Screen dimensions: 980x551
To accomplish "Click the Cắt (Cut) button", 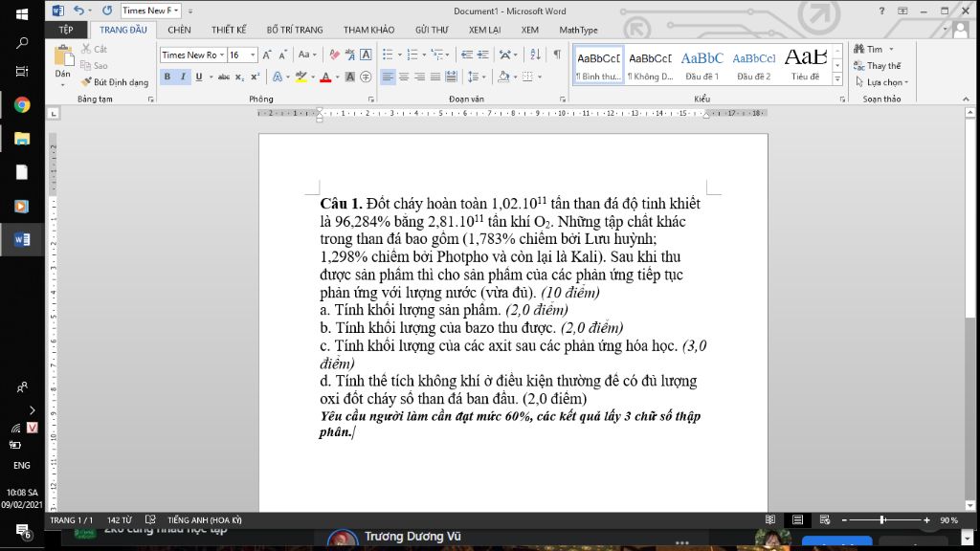I will pos(94,49).
